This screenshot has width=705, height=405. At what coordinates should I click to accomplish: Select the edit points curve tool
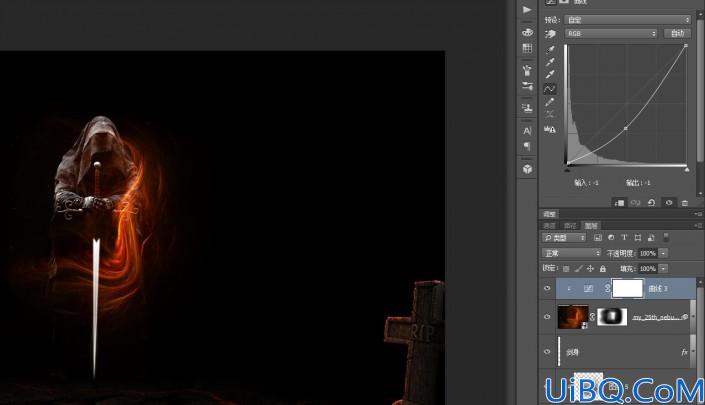click(549, 89)
